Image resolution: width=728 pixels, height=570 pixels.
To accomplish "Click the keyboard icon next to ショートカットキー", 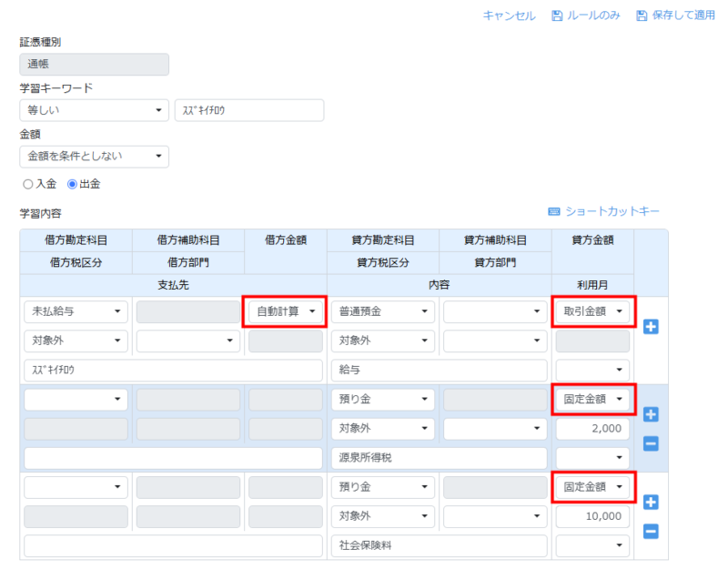I will click(554, 211).
